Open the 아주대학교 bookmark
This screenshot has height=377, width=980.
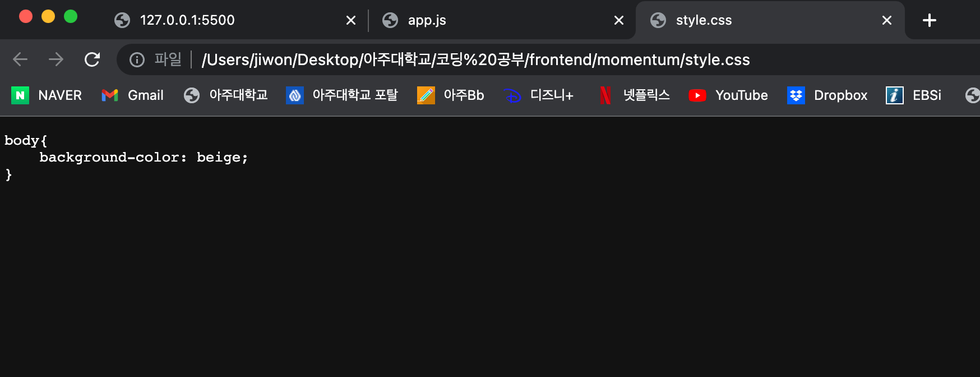(x=226, y=95)
